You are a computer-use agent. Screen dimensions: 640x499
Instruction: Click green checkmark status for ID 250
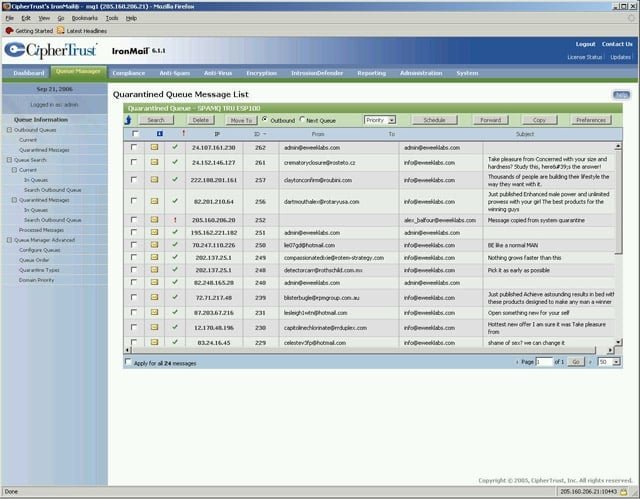point(175,244)
